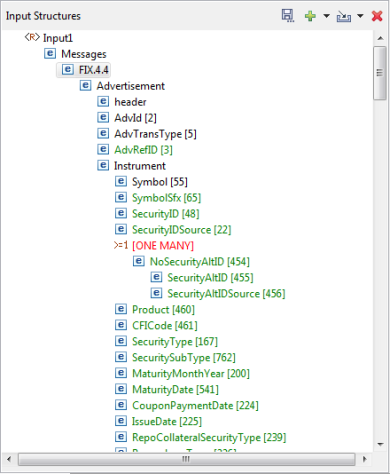Viewport: 390px width, 474px height.
Task: Select AdvRefID [3] in the tree
Action: coord(143,150)
